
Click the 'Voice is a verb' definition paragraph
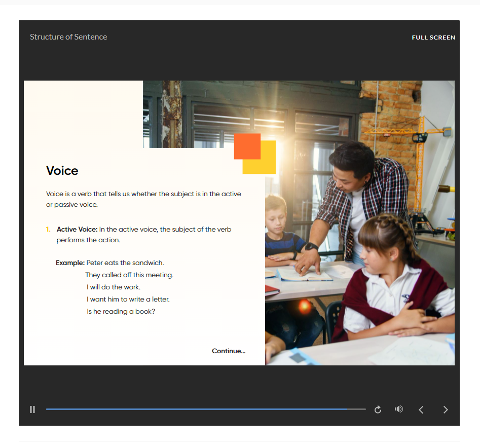(x=143, y=199)
